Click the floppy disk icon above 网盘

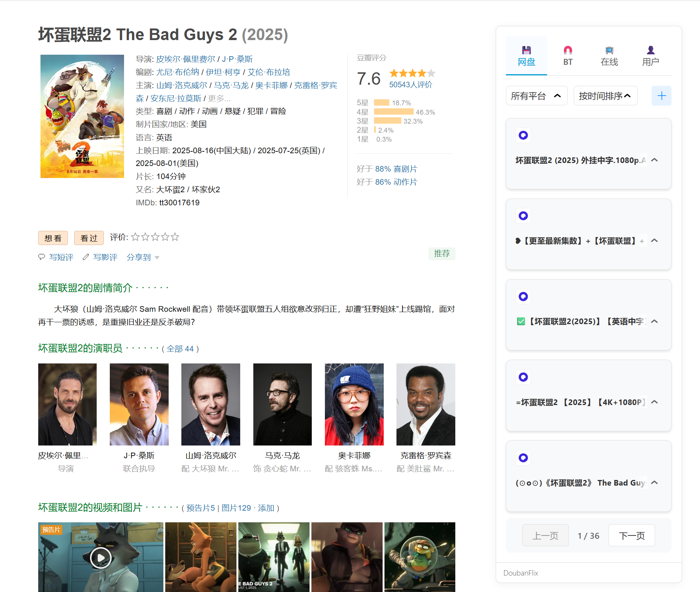click(x=526, y=50)
